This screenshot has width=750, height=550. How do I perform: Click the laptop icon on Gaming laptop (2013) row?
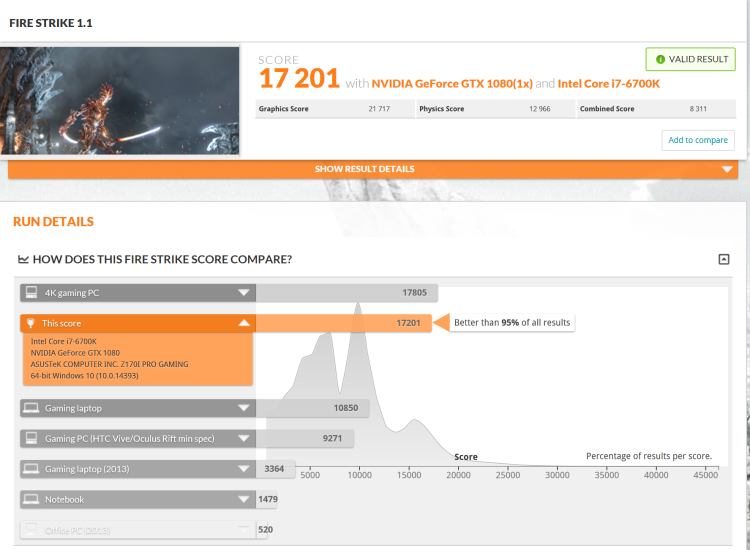click(x=32, y=469)
